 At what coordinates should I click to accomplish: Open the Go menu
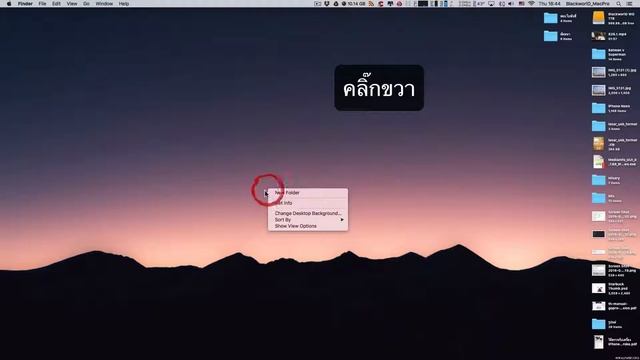point(86,4)
